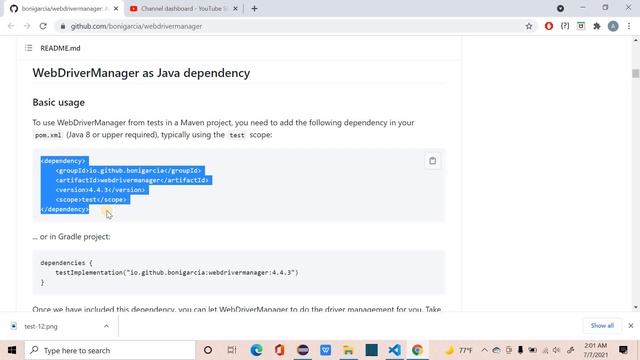Click the 'WebDriverManager as Java dependency' heading
Viewport: 640px width, 360px height.
pyautogui.click(x=141, y=73)
